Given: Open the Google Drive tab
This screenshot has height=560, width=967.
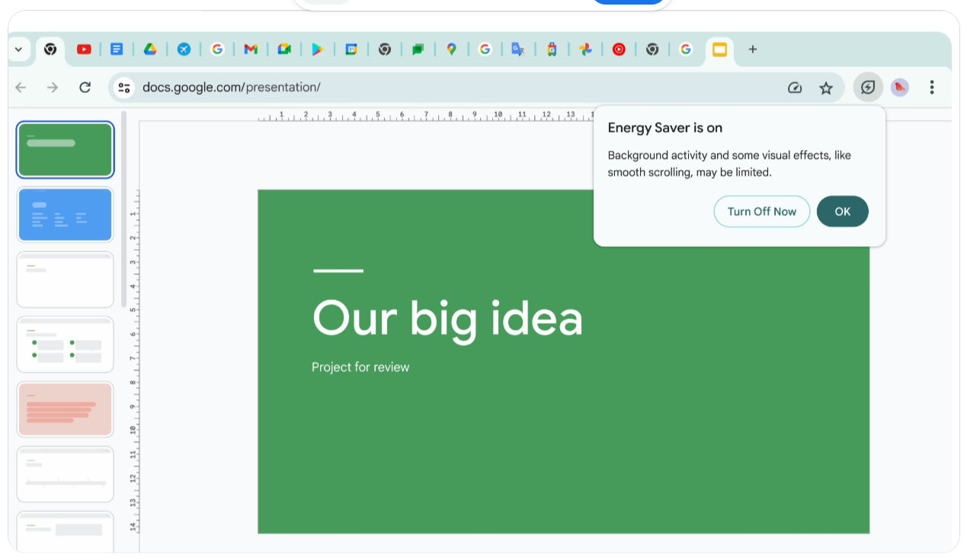Looking at the screenshot, I should tap(150, 50).
